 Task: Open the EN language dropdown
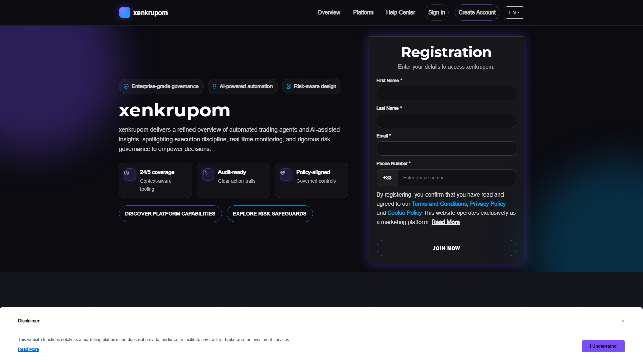[515, 12]
